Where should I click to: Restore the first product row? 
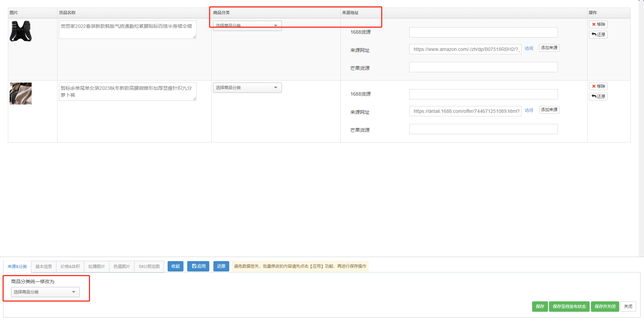[x=598, y=35]
